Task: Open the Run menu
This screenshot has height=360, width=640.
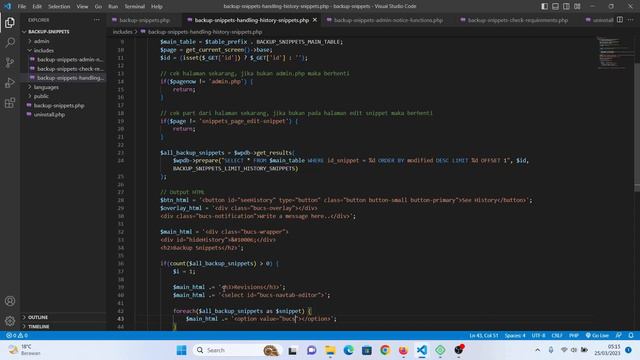Action: (113, 7)
